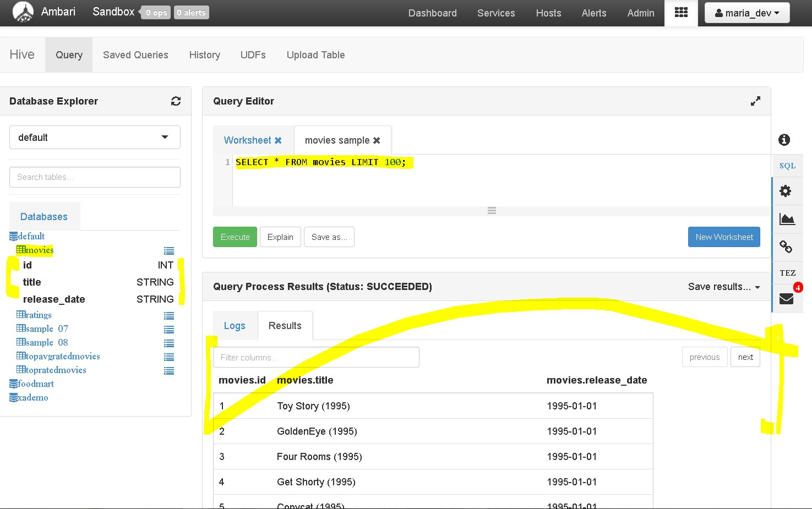Viewport: 812px width, 509px height.
Task: Open the Ambari views grid icon
Action: (x=681, y=13)
